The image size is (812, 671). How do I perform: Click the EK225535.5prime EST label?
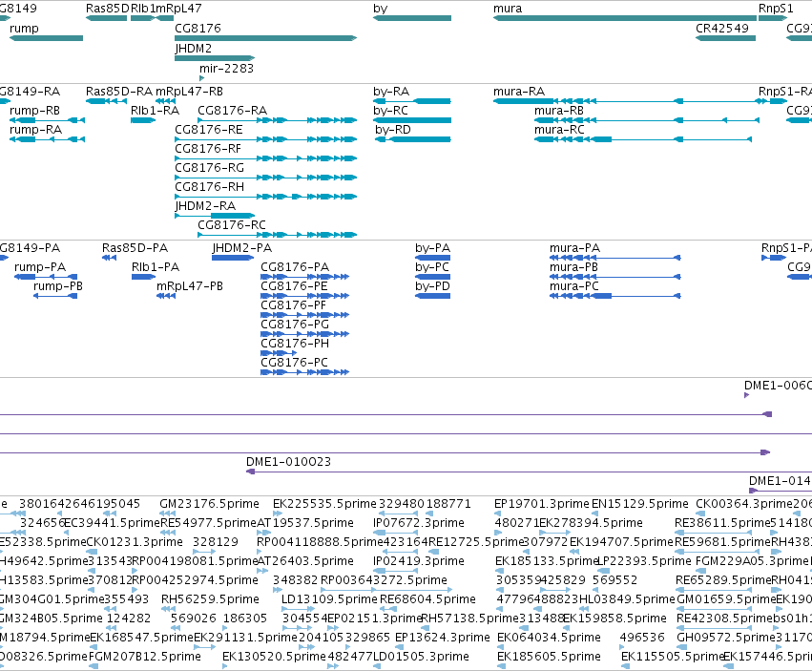[324, 504]
